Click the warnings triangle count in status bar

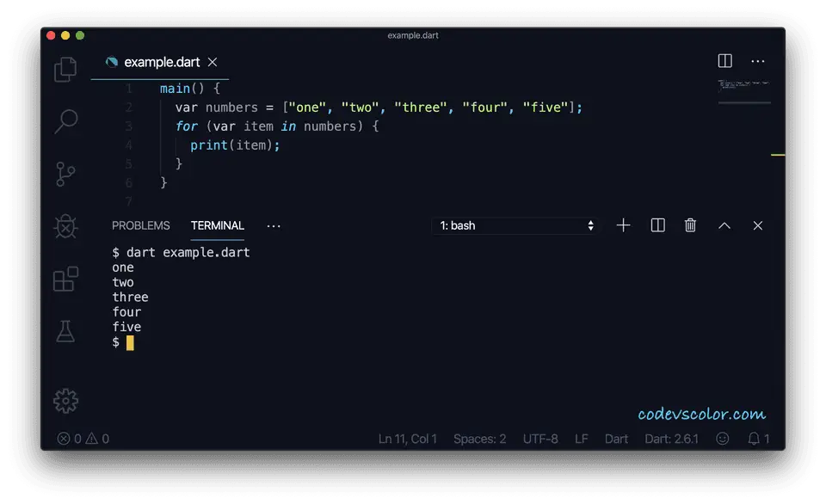pyautogui.click(x=97, y=439)
